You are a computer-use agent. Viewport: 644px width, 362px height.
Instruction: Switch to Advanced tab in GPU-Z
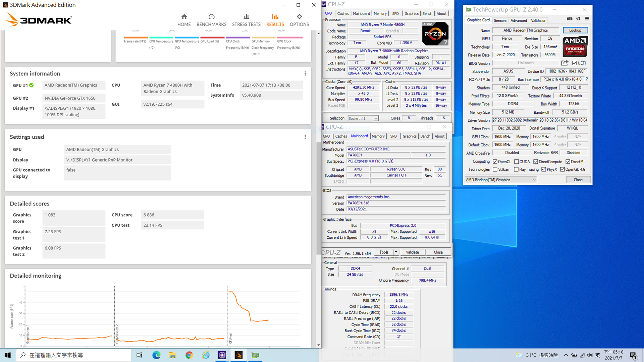pos(519,20)
